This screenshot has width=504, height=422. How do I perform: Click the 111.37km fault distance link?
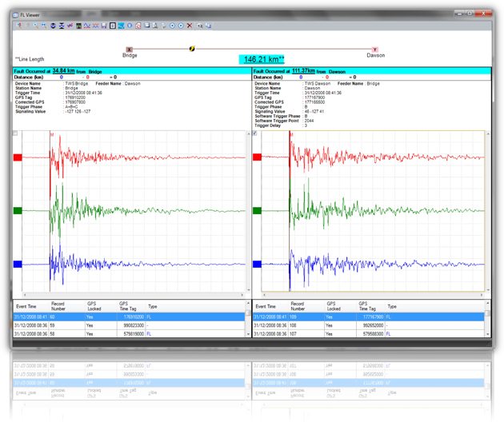pos(303,71)
